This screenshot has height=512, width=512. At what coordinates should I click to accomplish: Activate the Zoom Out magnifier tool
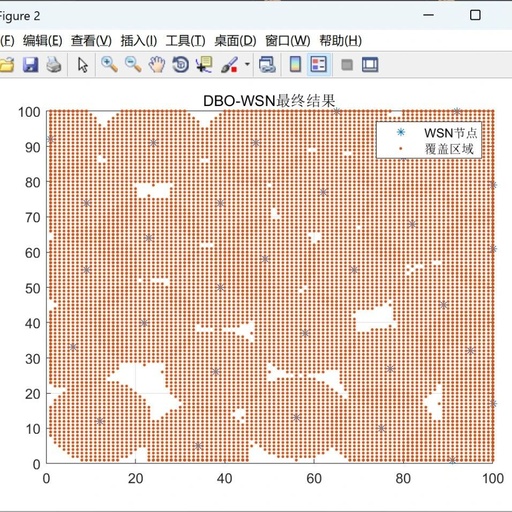(133, 65)
